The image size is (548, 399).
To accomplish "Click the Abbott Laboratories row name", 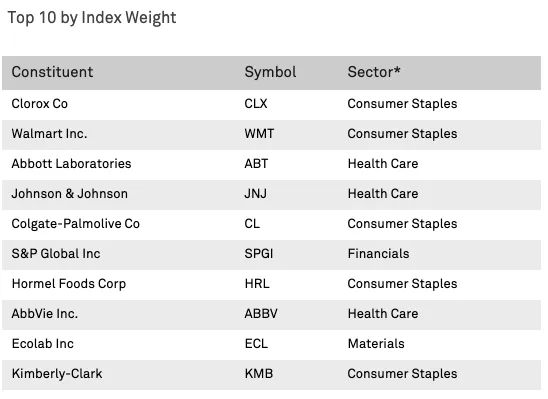I will click(71, 164).
